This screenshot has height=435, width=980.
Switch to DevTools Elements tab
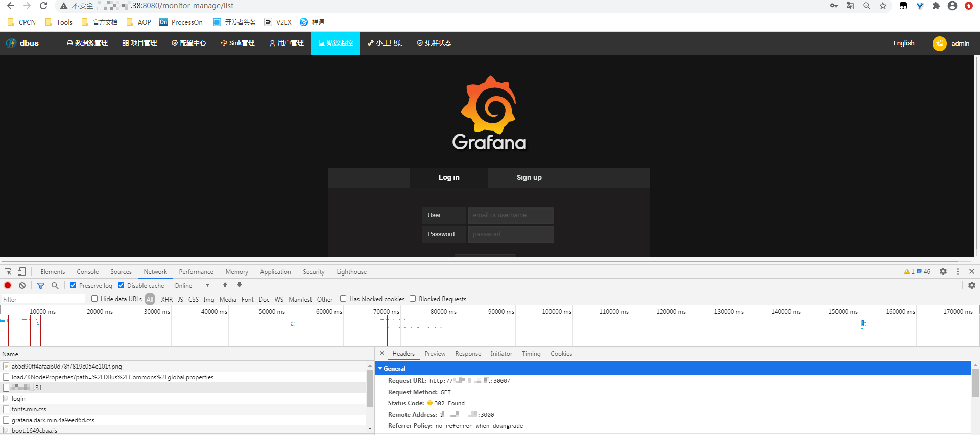pyautogui.click(x=53, y=272)
